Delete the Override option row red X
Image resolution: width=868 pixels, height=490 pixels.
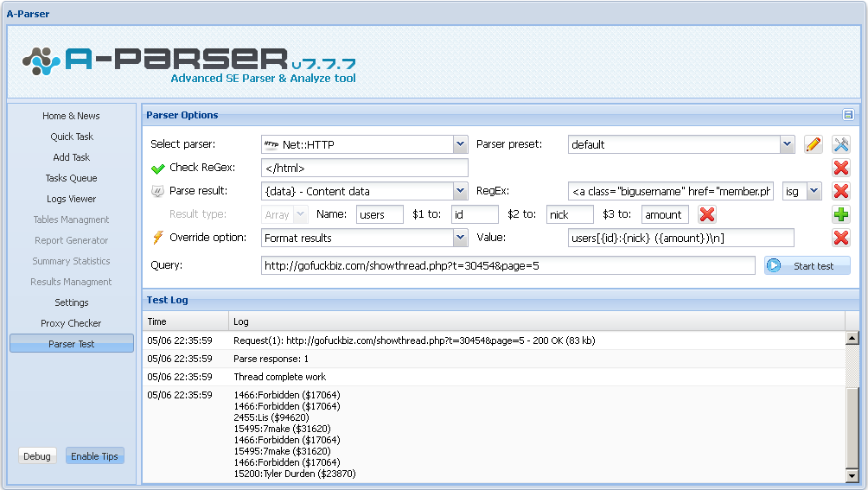841,238
